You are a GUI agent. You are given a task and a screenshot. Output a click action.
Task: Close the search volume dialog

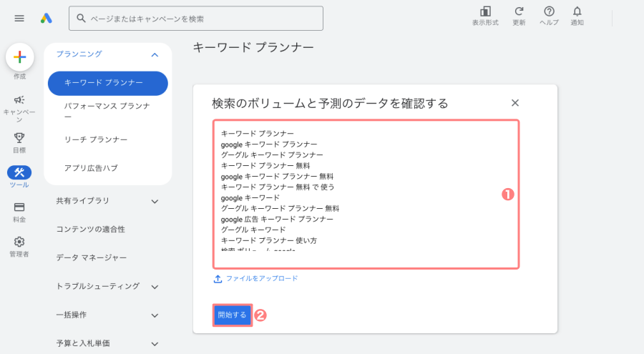[x=515, y=103]
